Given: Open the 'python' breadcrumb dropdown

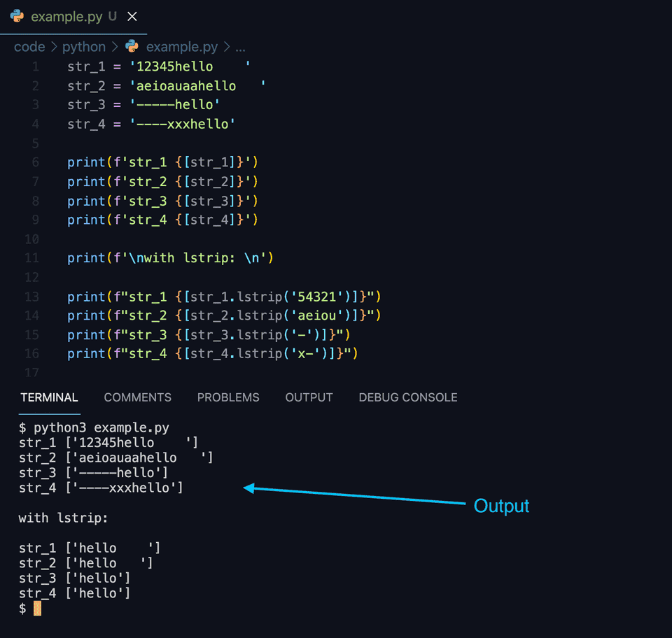Looking at the screenshot, I should tap(84, 46).
